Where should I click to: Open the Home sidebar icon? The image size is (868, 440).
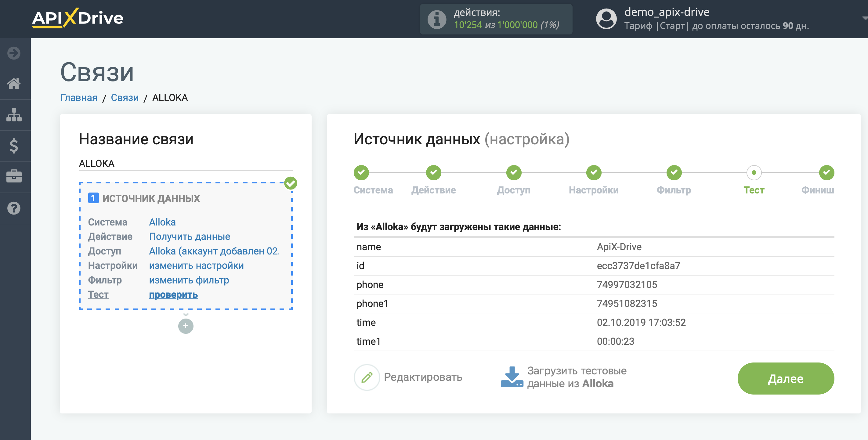click(14, 84)
